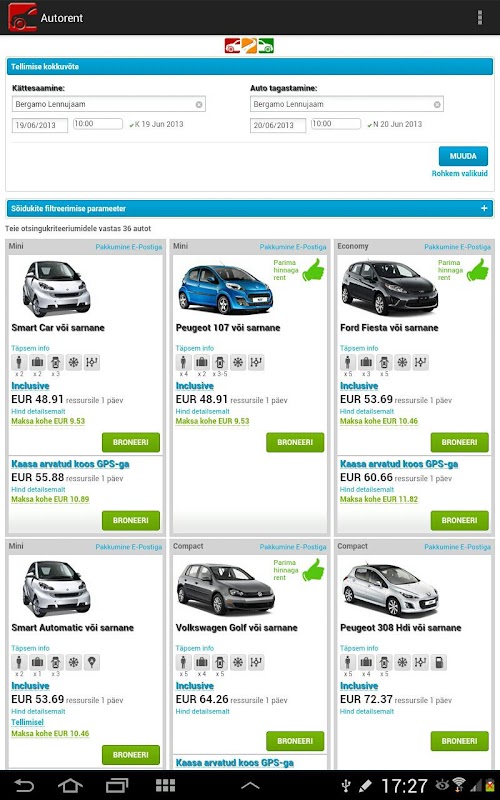The width and height of the screenshot is (500, 800).
Task: Open the three-dot overflow menu
Action: click(x=480, y=17)
